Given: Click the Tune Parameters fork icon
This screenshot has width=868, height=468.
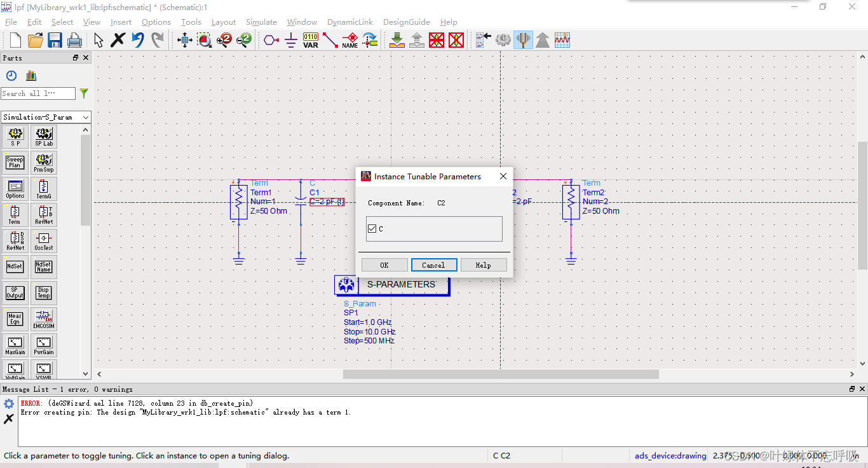Looking at the screenshot, I should point(523,40).
